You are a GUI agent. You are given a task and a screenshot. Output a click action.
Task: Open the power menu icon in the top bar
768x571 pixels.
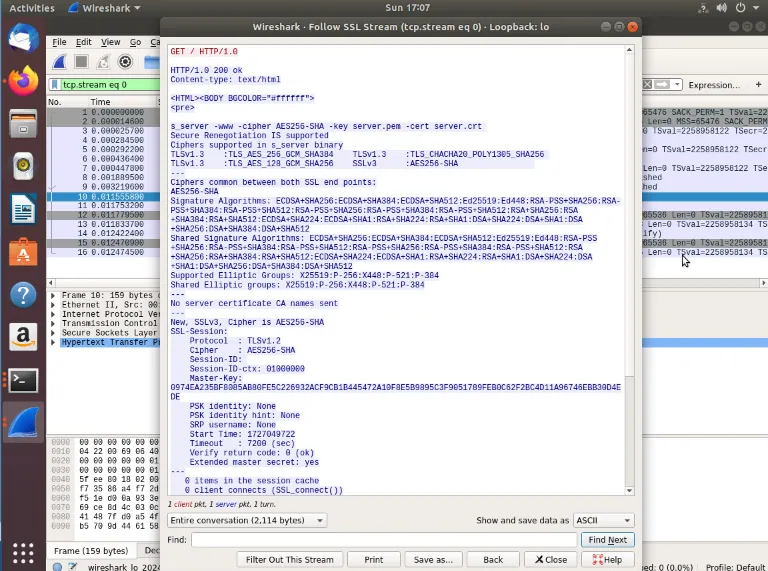click(741, 8)
